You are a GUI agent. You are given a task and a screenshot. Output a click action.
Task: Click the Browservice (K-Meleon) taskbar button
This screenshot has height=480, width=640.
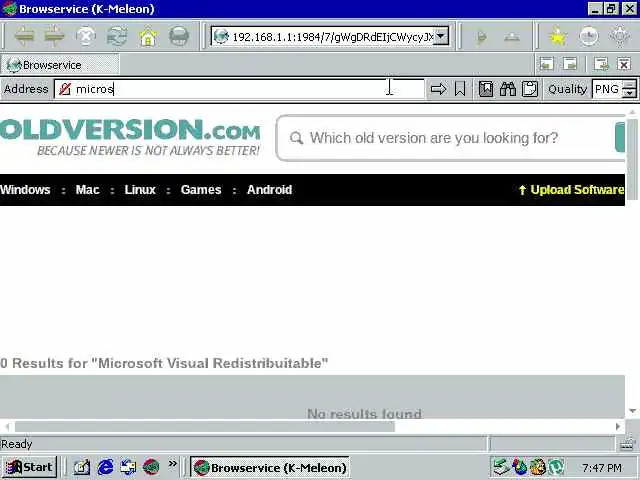click(269, 467)
